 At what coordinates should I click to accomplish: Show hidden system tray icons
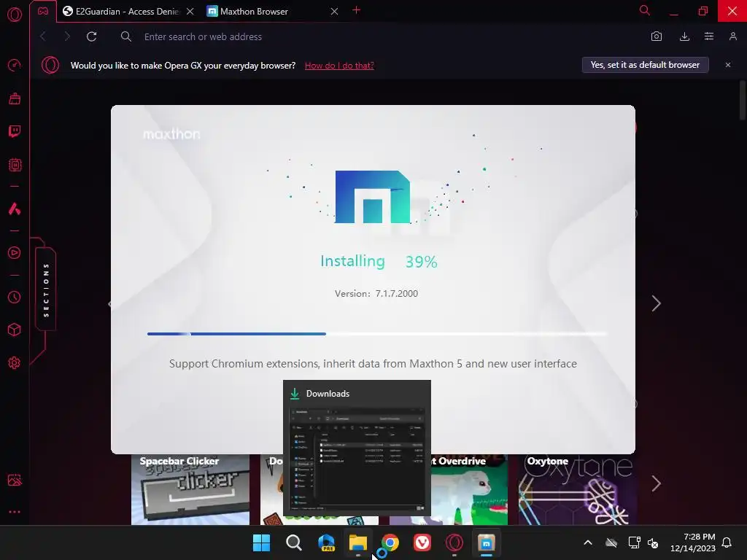(588, 542)
